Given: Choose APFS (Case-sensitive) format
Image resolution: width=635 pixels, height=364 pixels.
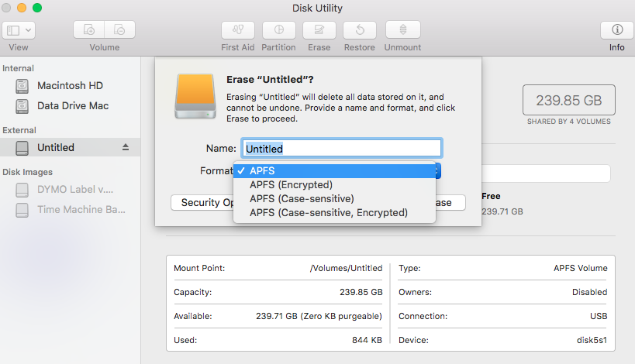Looking at the screenshot, I should click(x=334, y=198).
